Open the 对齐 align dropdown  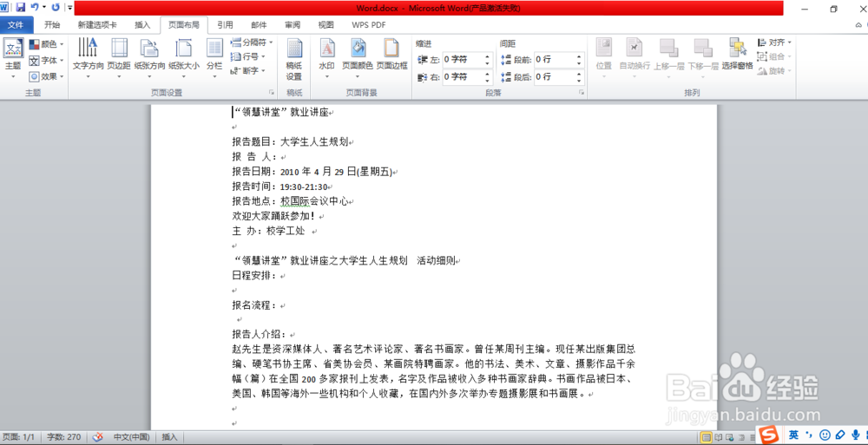pyautogui.click(x=774, y=42)
